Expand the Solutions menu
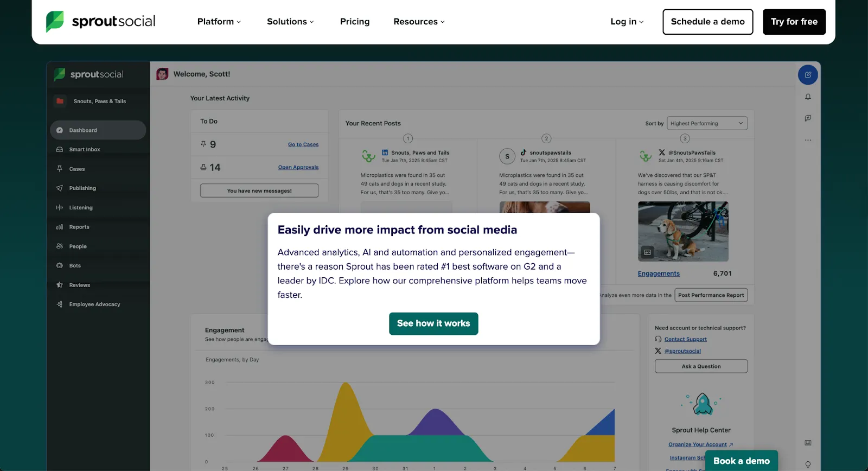 click(x=290, y=22)
